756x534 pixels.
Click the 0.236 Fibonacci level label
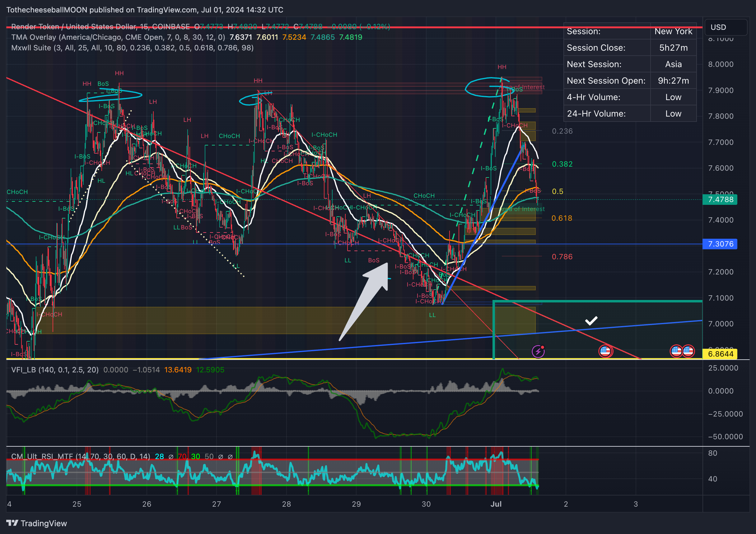tap(562, 131)
